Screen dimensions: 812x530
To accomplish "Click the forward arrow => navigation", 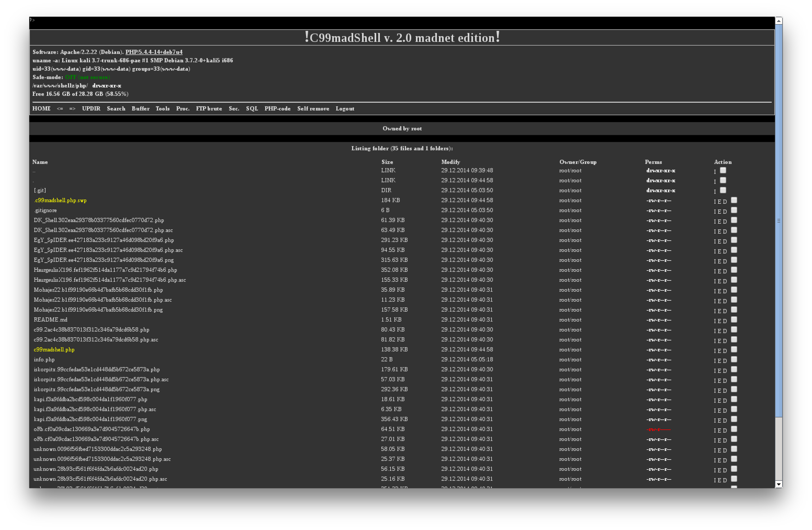I will (72, 109).
